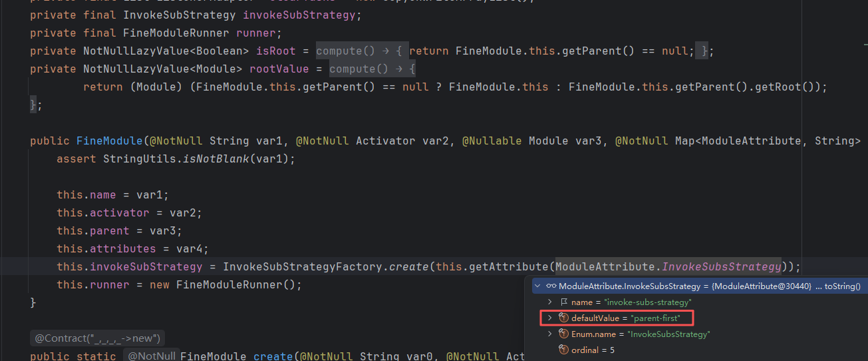Expand the defaultValue "parent-first" node
868x361 pixels.
click(x=549, y=318)
